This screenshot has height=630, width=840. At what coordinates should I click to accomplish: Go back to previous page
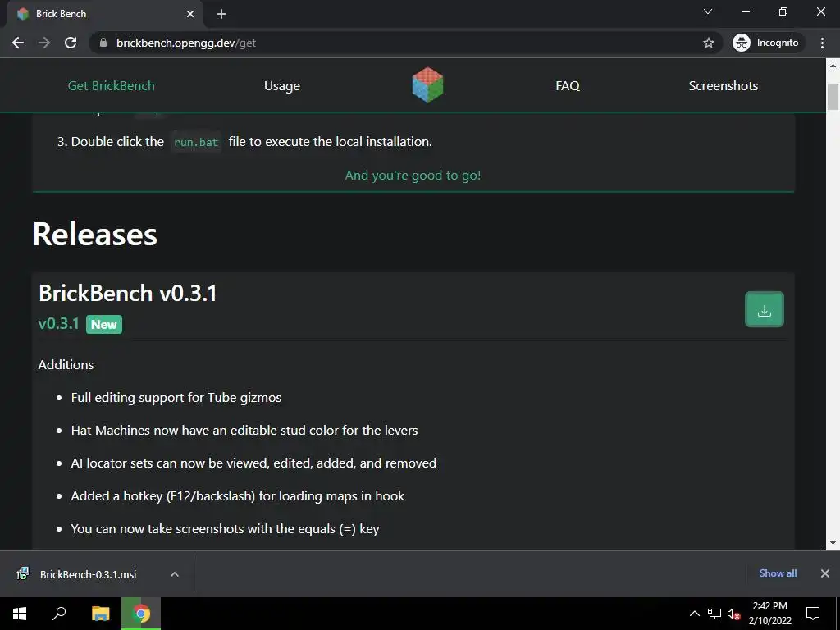click(18, 43)
